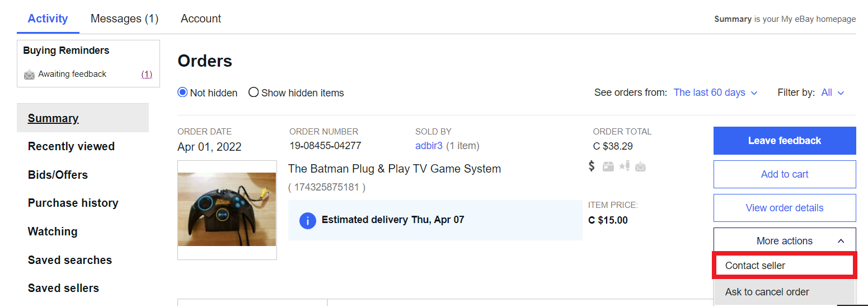The image size is (868, 306).
Task: Open the 'The last 60 days' dropdown
Action: [x=715, y=92]
